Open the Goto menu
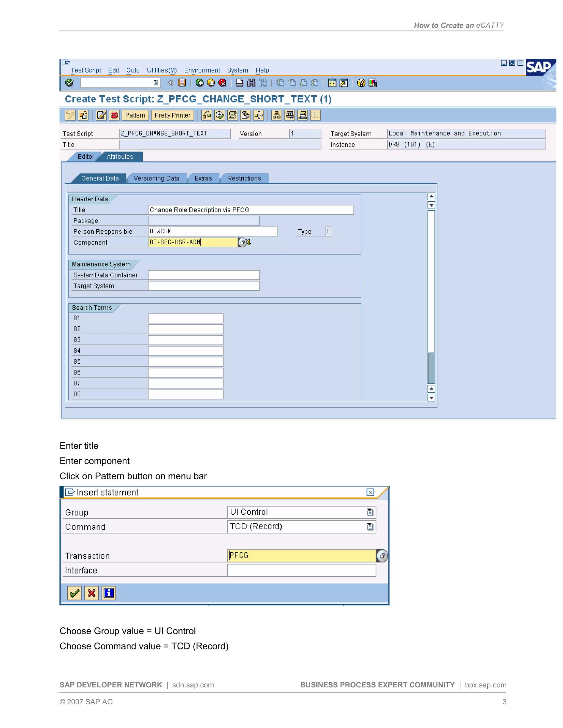The height and width of the screenshot is (728, 563). click(133, 70)
